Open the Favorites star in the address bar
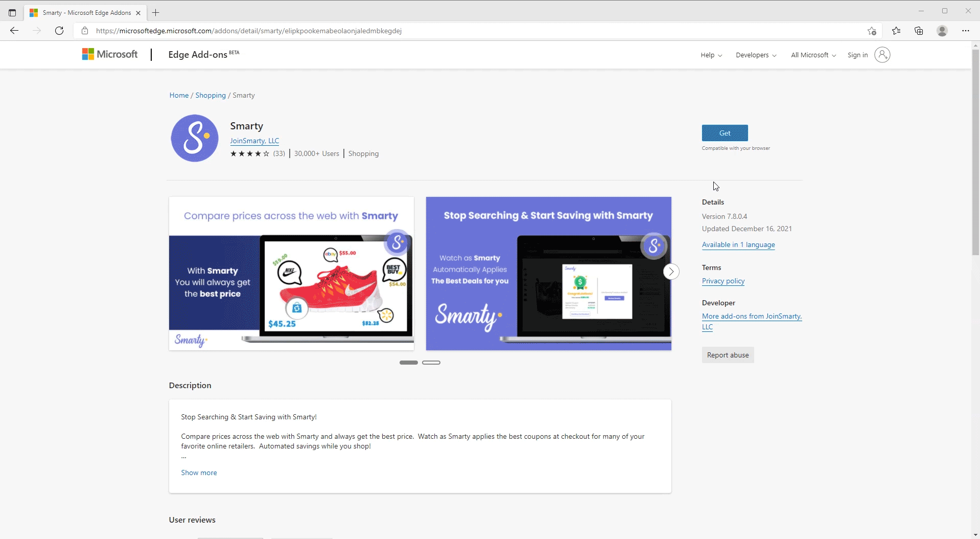Viewport: 980px width, 539px height. [x=872, y=30]
